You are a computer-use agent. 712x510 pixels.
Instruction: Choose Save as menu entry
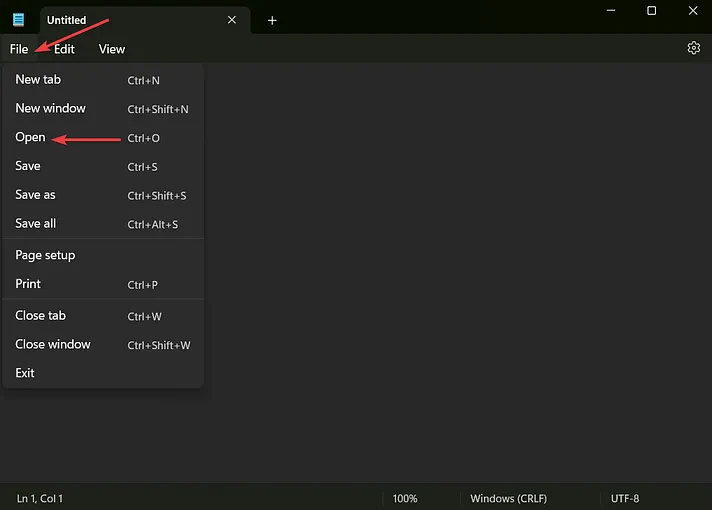coord(103,195)
